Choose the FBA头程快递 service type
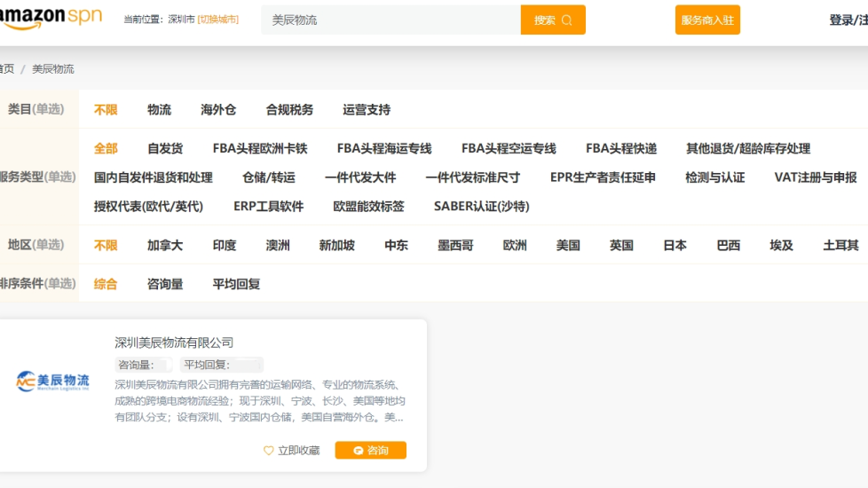The height and width of the screenshot is (488, 868). coord(621,148)
